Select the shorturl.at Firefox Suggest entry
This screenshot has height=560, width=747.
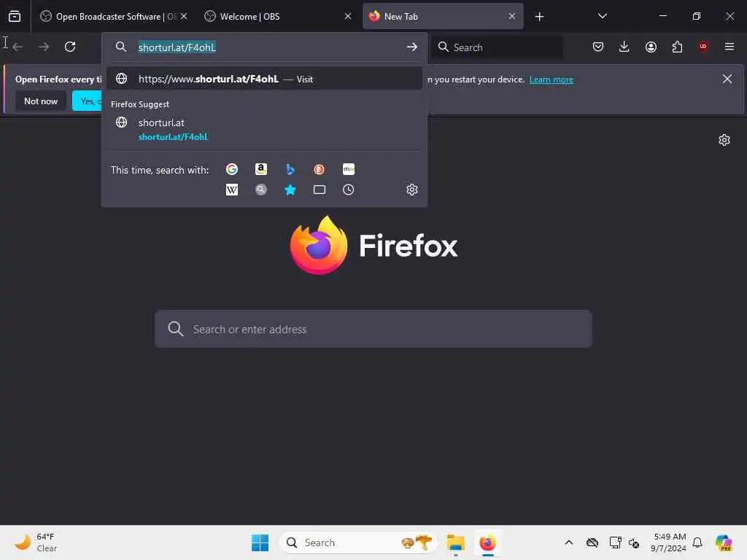(x=264, y=129)
